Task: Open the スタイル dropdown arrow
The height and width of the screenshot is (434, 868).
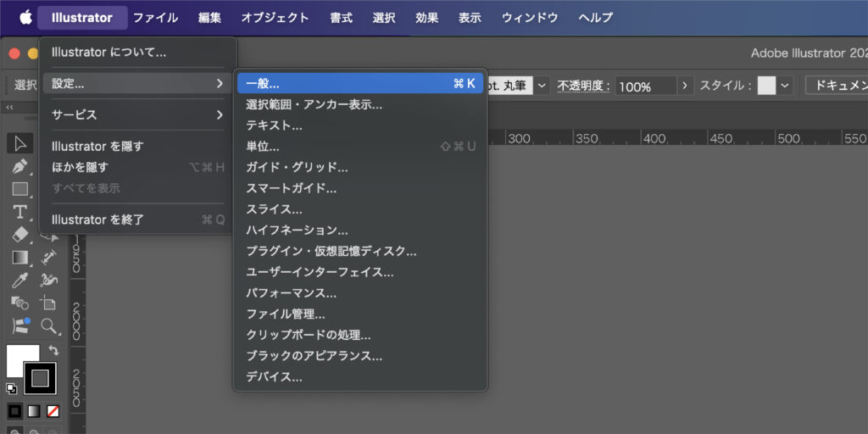Action: point(785,86)
